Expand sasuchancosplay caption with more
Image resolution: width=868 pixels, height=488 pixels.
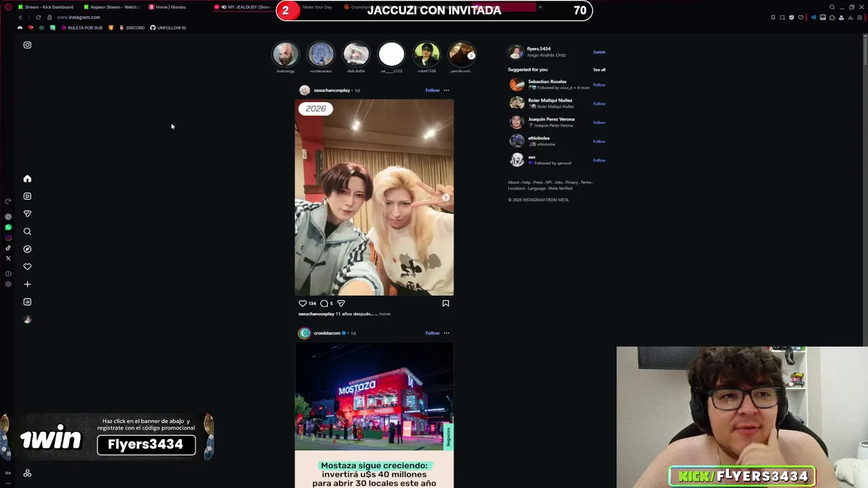384,314
